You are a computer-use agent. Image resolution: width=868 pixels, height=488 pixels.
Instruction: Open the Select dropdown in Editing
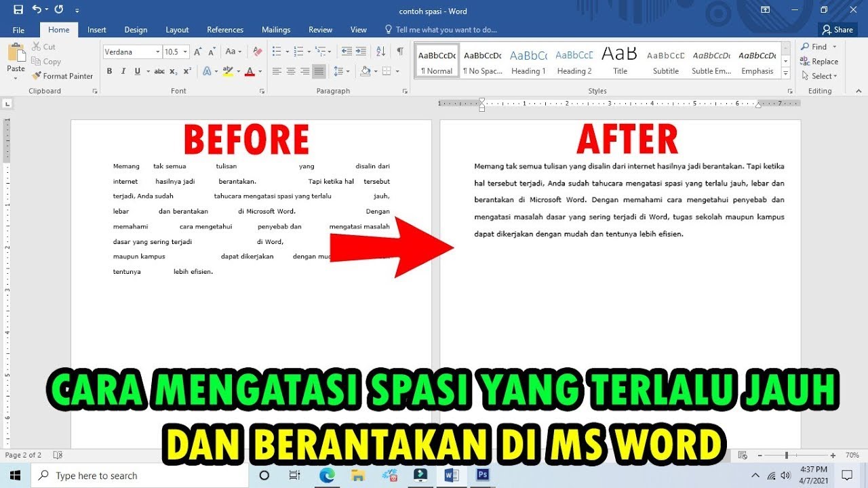[819, 76]
